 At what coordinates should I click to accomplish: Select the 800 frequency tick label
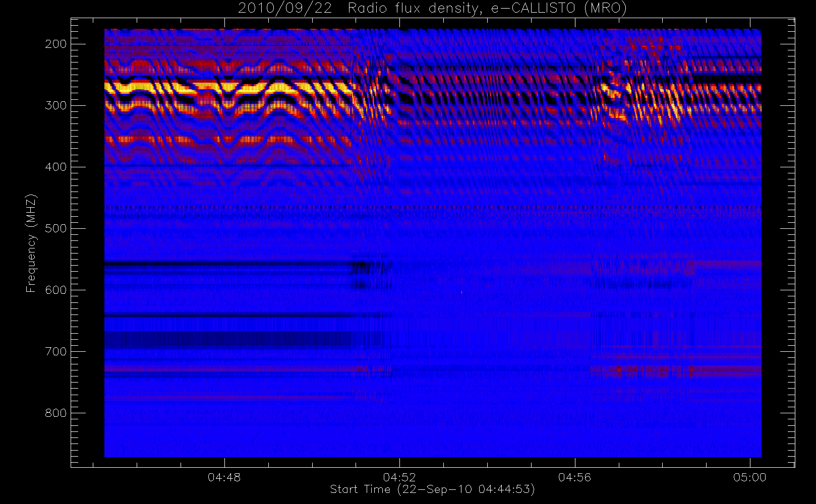(x=56, y=413)
